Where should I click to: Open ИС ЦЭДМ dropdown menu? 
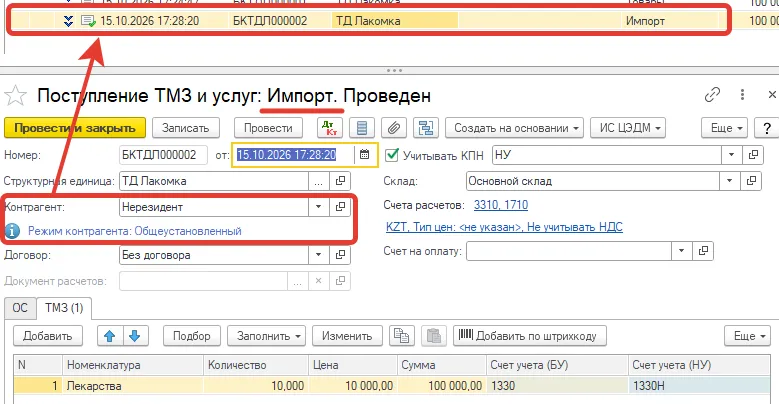click(x=628, y=128)
